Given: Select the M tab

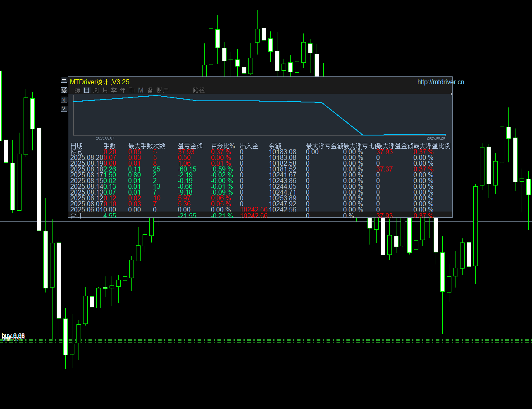Looking at the screenshot, I should click(x=141, y=90).
